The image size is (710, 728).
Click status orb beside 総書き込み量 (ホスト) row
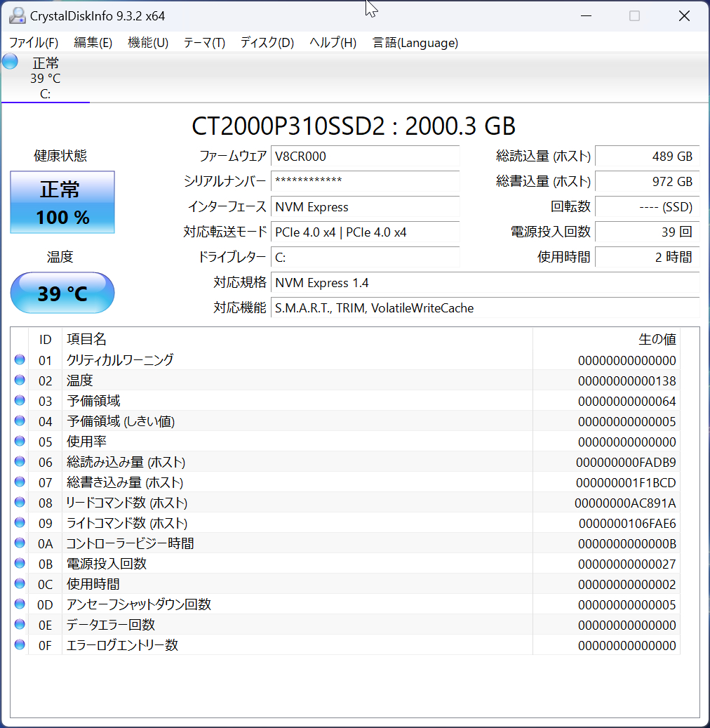(20, 482)
